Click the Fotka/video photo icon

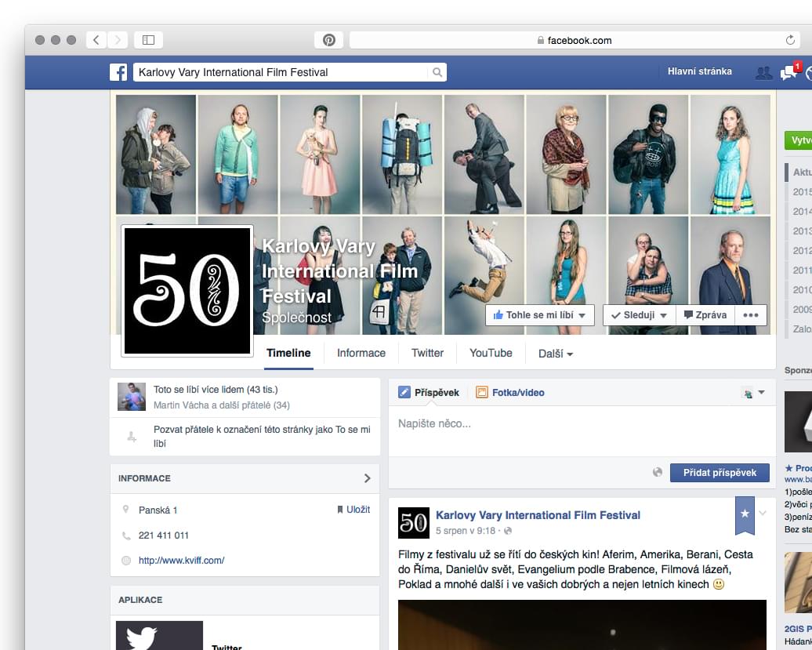point(481,392)
